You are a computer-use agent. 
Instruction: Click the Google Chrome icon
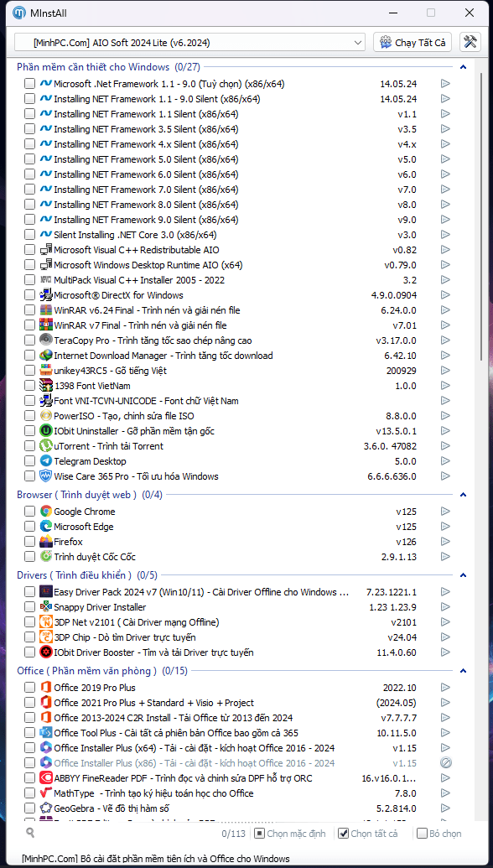coord(46,512)
